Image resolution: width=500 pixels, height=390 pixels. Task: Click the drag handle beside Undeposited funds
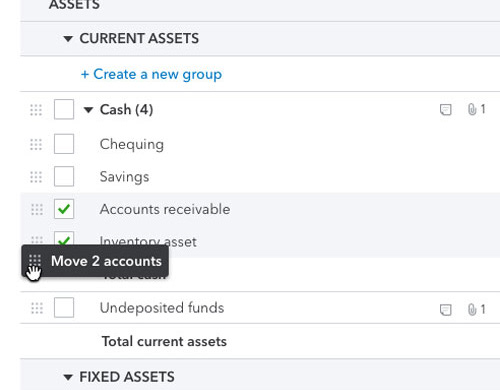point(37,308)
